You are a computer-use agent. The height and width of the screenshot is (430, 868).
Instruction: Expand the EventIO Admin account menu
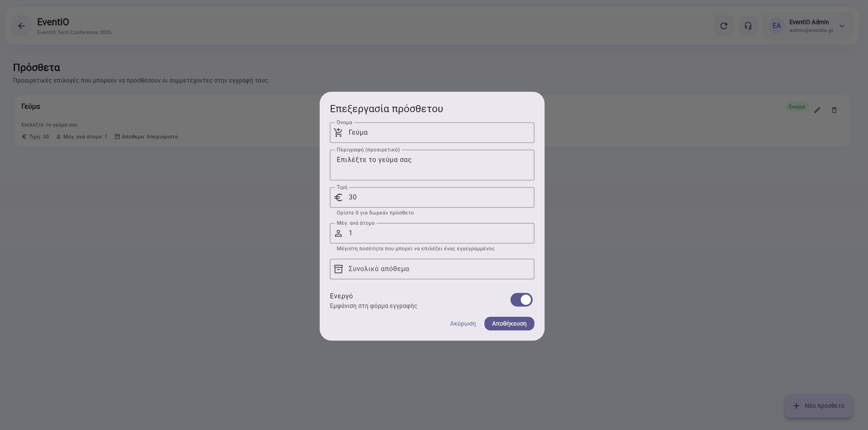pyautogui.click(x=842, y=26)
